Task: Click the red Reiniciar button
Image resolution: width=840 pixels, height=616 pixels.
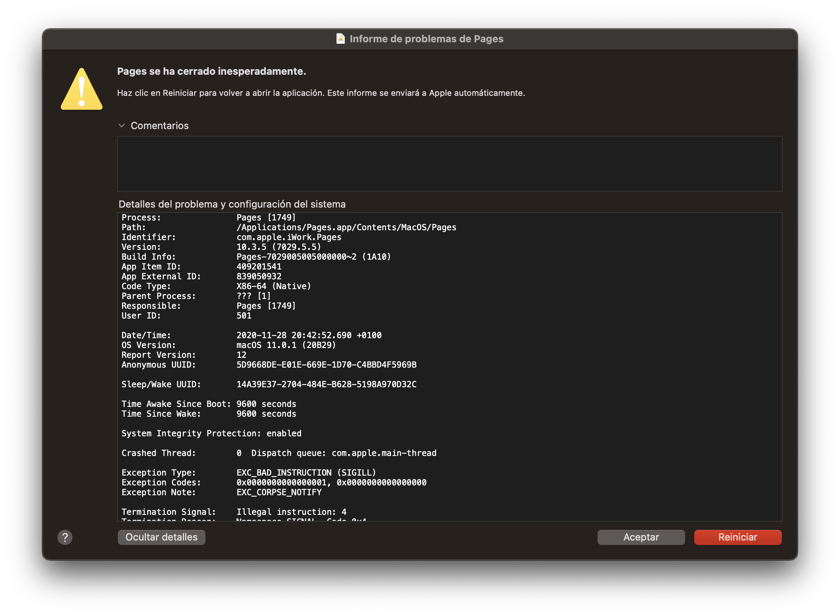Action: 738,537
